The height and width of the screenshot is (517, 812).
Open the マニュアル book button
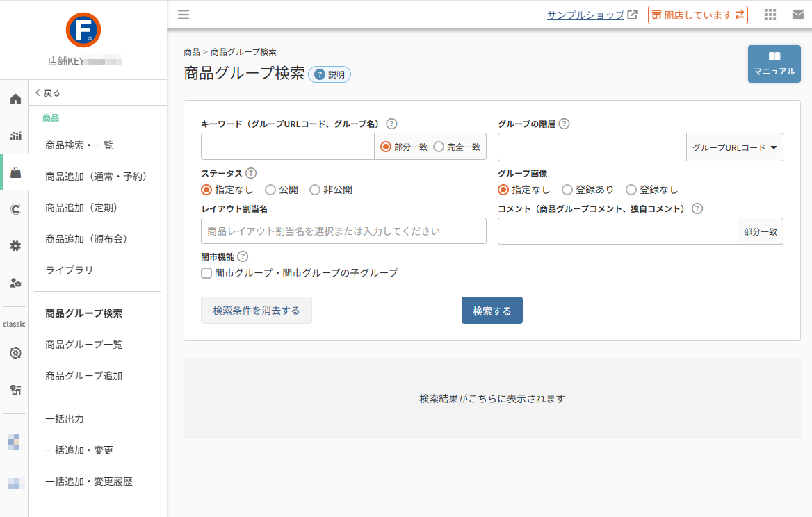pyautogui.click(x=774, y=64)
